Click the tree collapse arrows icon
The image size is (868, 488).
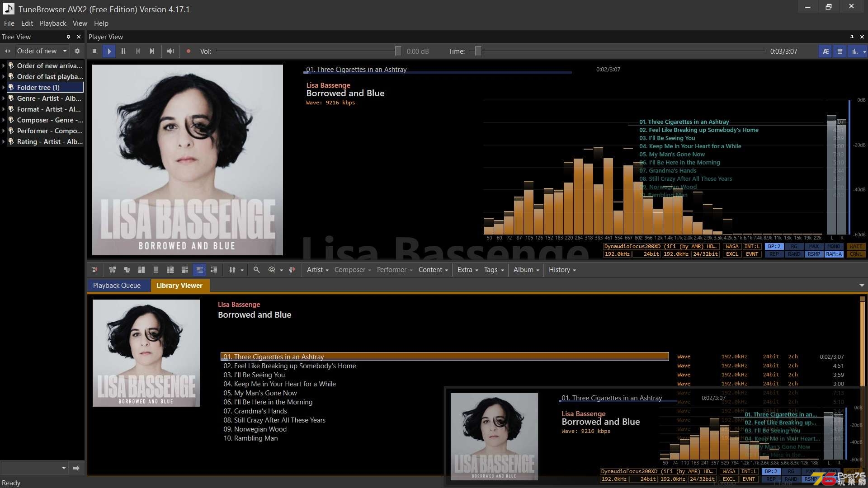pos(8,51)
